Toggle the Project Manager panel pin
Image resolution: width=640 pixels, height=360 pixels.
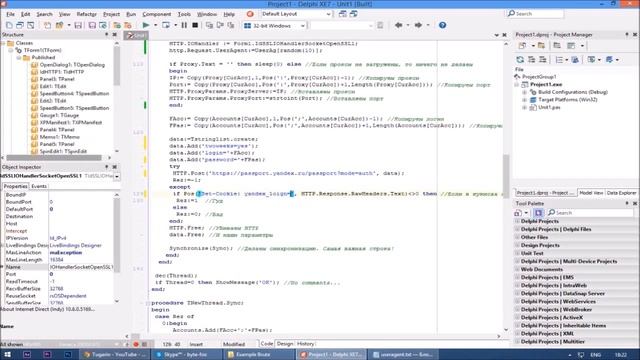627,35
